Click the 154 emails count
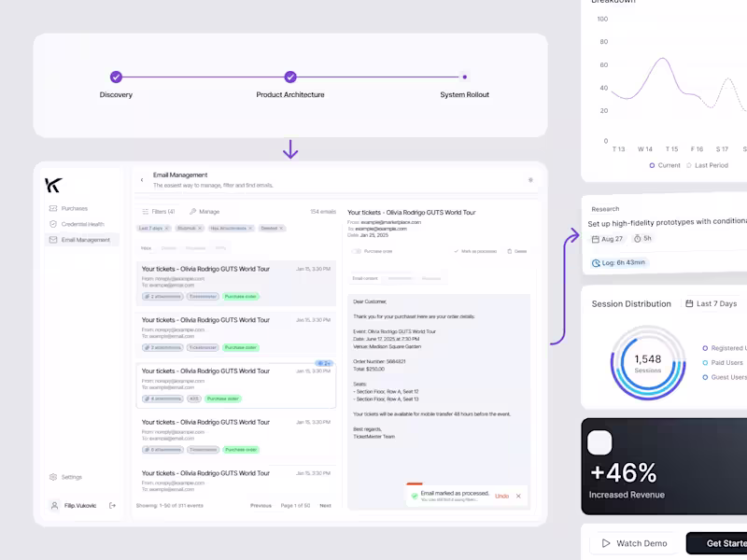 (323, 212)
